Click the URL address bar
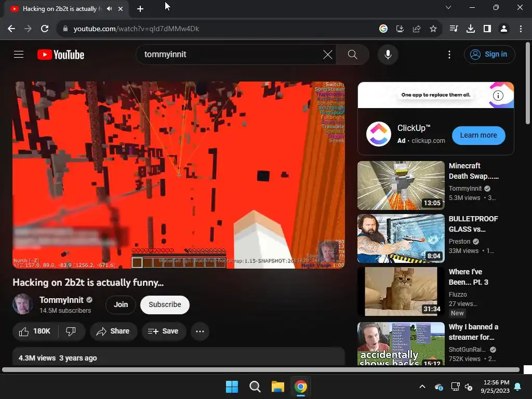 point(217,29)
